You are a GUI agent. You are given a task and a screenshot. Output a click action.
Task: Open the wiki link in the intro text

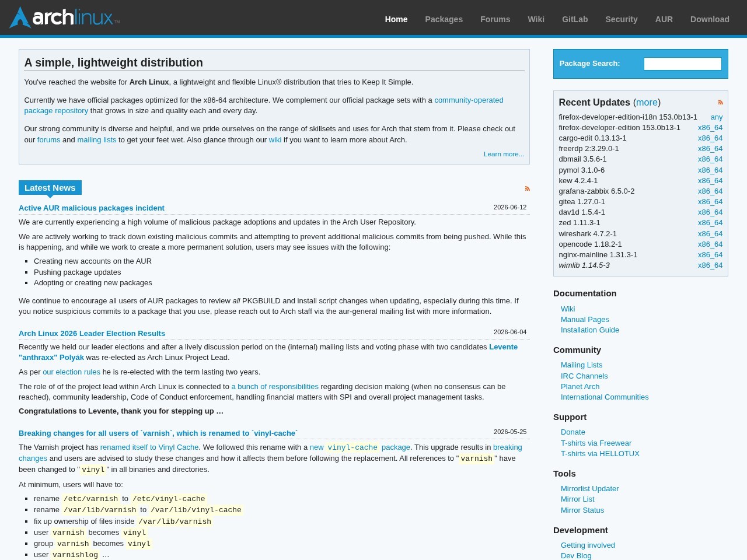[x=275, y=140]
